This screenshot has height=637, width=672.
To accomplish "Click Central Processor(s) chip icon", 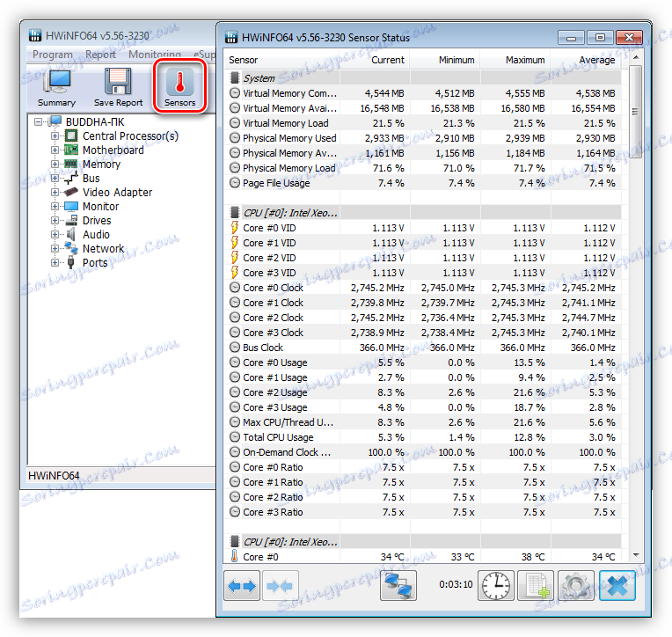I will click(x=71, y=135).
